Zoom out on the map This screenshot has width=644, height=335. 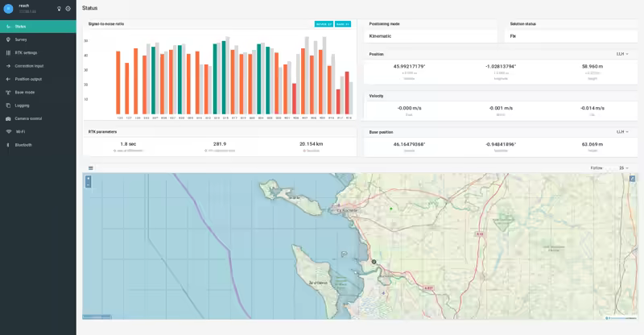(x=89, y=184)
